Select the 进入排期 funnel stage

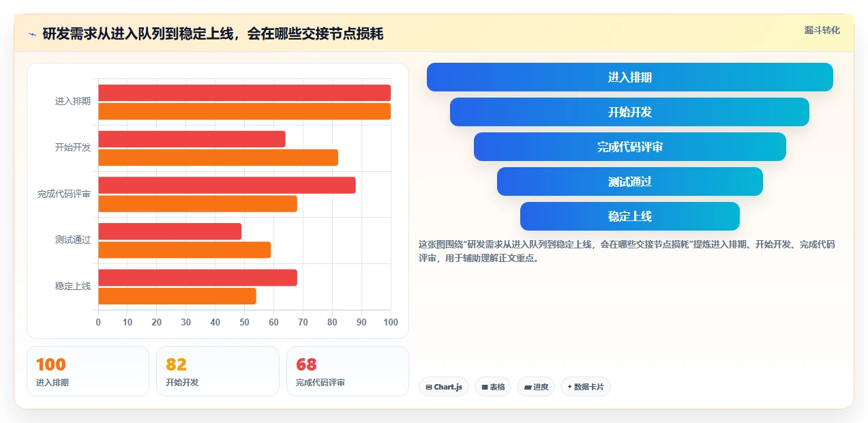click(x=629, y=77)
